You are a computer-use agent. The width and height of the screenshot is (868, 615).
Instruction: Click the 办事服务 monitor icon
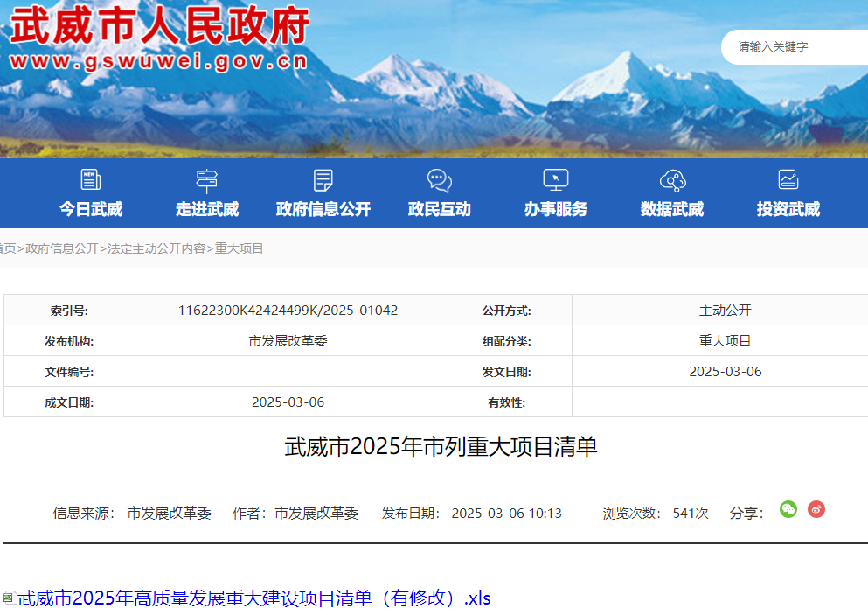pos(556,180)
